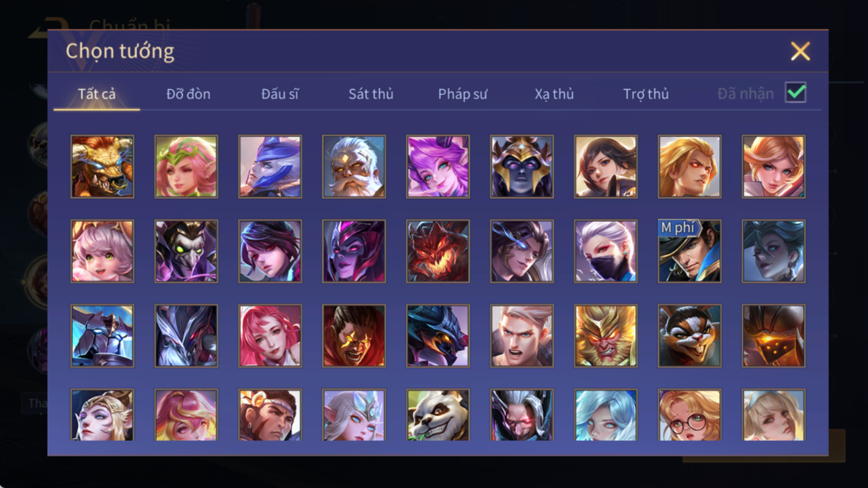Select the 'Tất cả' tab
Image resolution: width=868 pixels, height=488 pixels.
pos(97,94)
